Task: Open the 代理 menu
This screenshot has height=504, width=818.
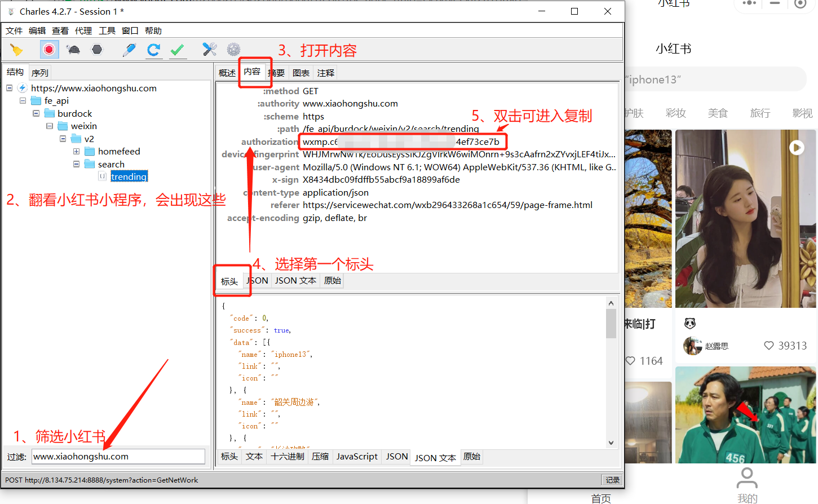Action: click(x=83, y=30)
